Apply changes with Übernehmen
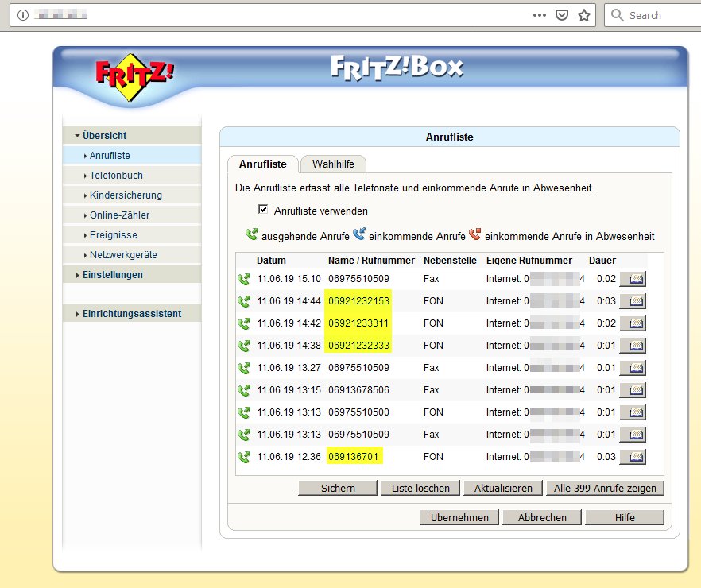The width and height of the screenshot is (701, 588). (x=459, y=517)
